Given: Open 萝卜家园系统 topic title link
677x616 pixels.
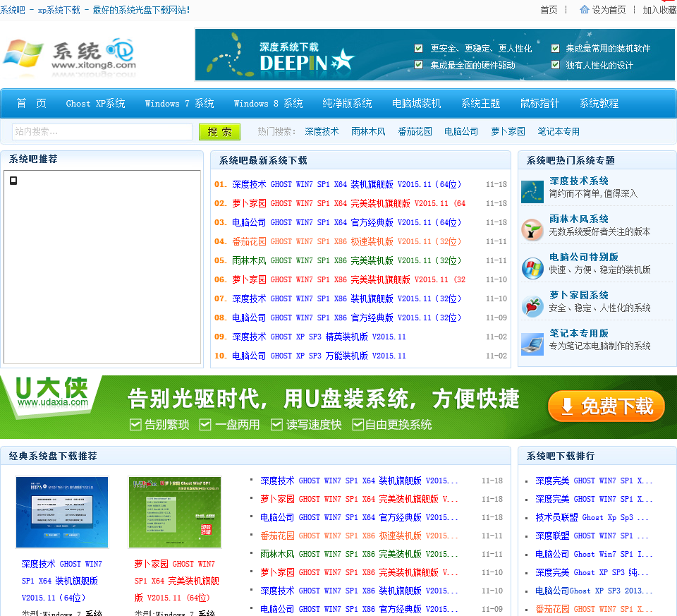Looking at the screenshot, I should pos(578,295).
